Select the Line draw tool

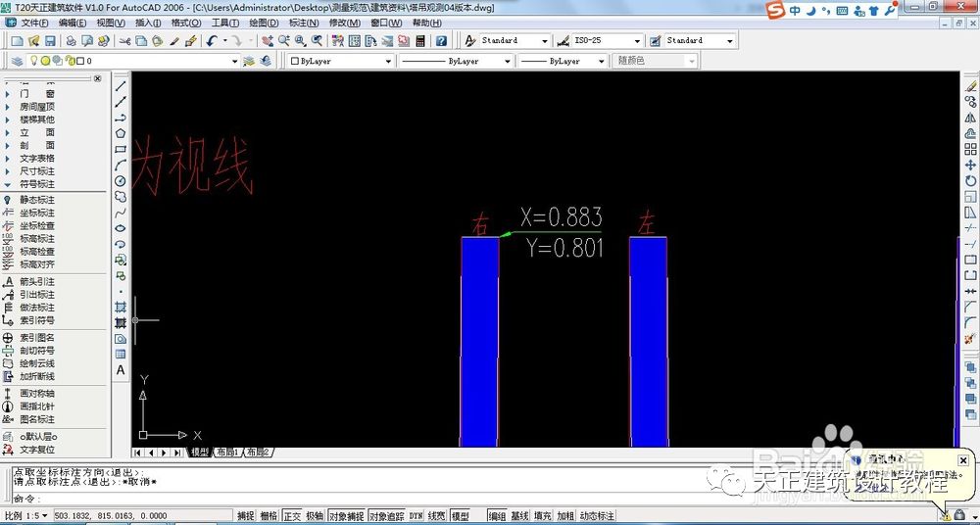121,85
